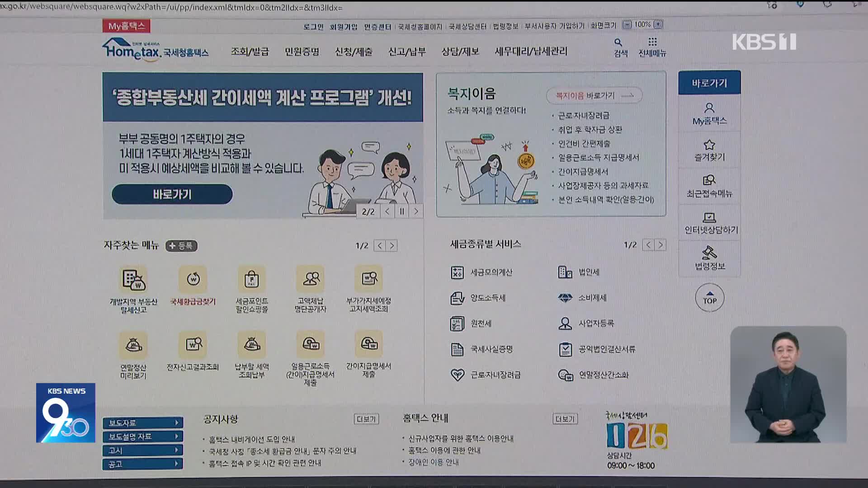This screenshot has width=868, height=488.
Task: Open 세무대리/납세관리 main menu
Action: 531,52
